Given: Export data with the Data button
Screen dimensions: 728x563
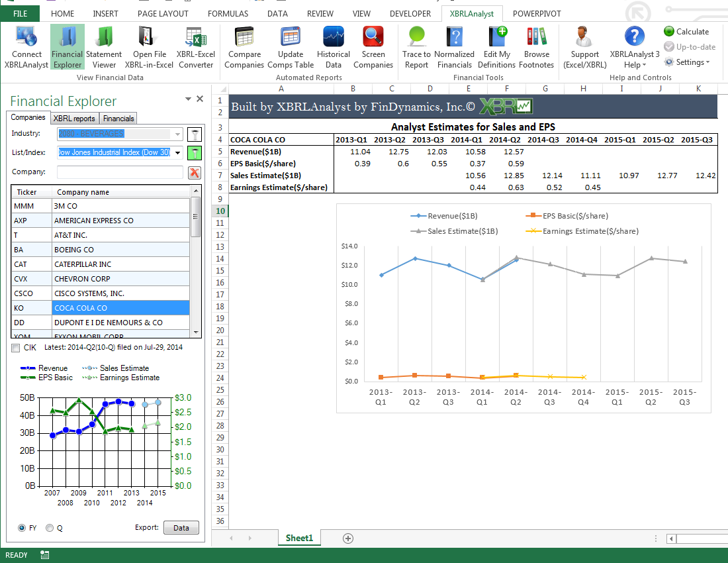Looking at the screenshot, I should (181, 527).
